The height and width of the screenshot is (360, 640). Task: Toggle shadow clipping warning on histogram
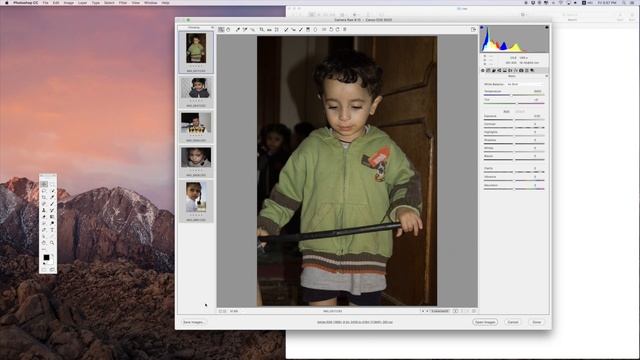pos(482,27)
